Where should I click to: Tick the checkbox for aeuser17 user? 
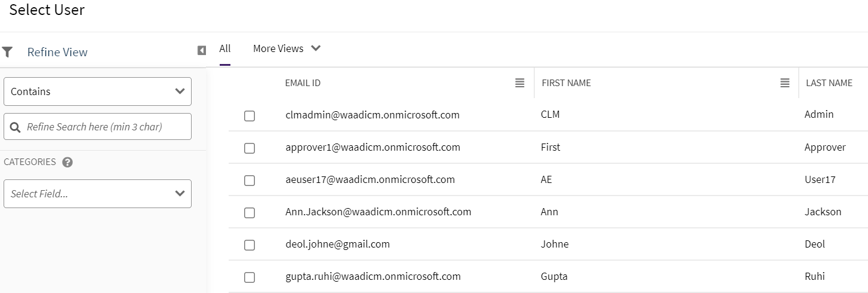[250, 181]
